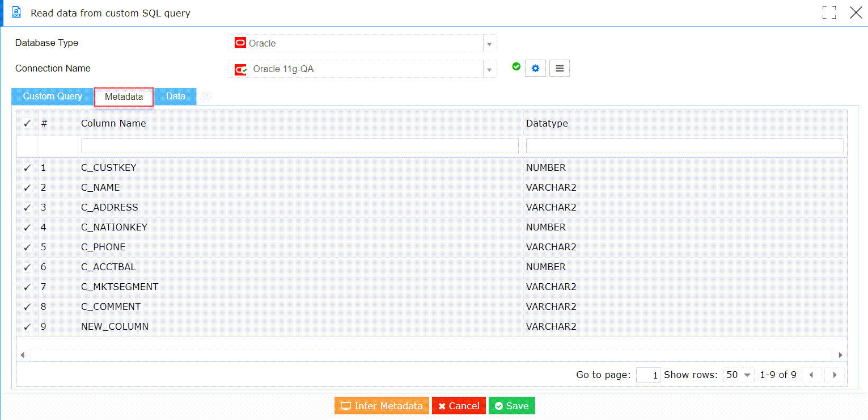Expand the dialog using the fullscreen icon
The image size is (868, 420).
coord(829,12)
